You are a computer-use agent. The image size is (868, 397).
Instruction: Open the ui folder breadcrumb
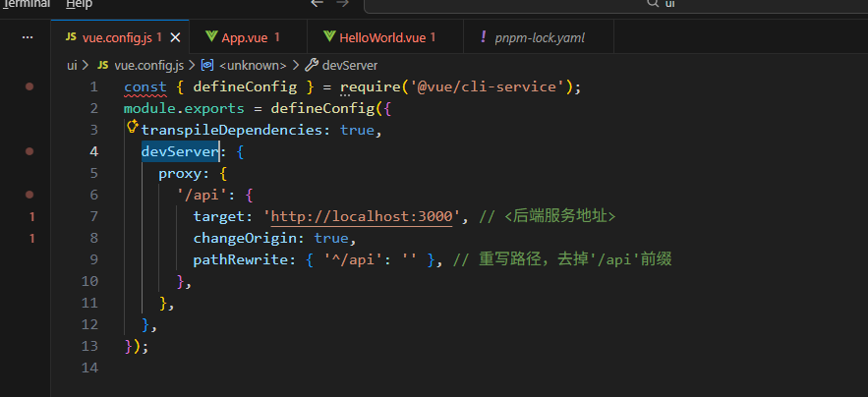(72, 65)
